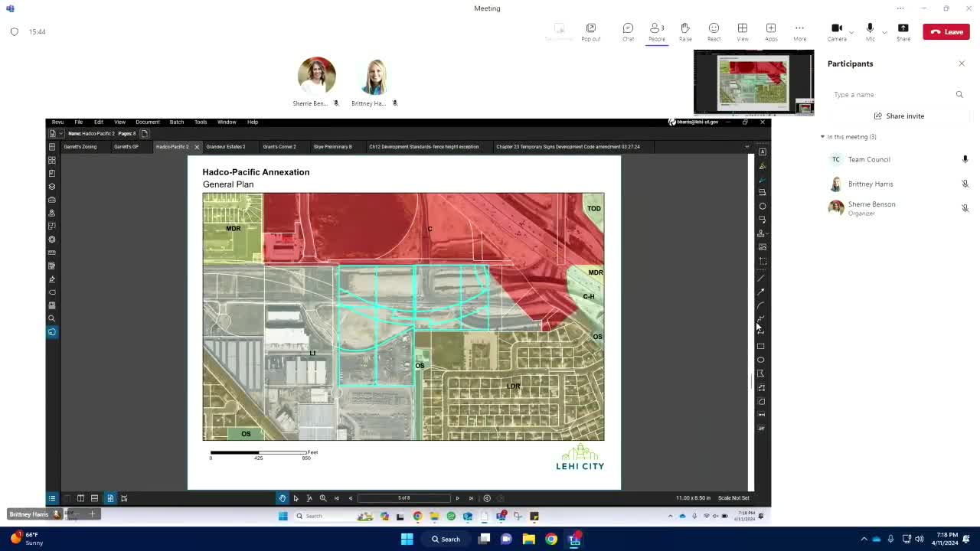Open the document tabs overflow dropdown
Viewport: 980px width, 551px height.
click(746, 147)
